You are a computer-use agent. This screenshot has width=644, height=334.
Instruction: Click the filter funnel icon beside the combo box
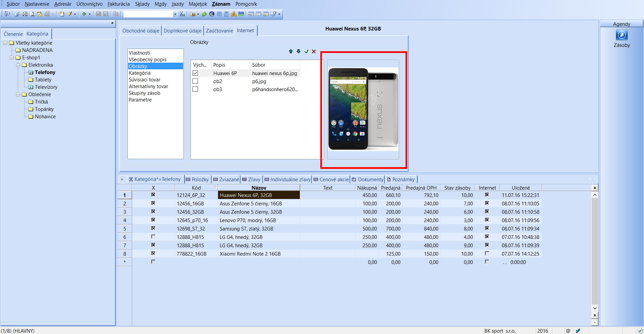click(182, 14)
